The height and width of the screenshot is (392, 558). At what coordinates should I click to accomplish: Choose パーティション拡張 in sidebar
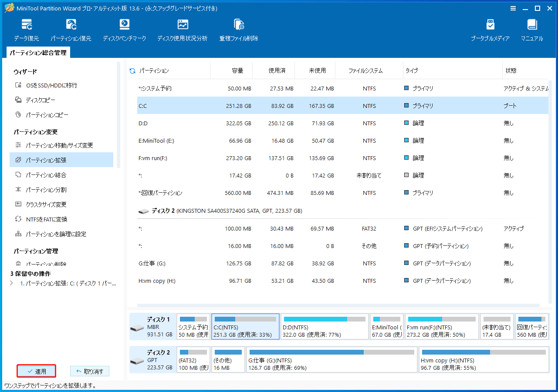click(x=61, y=160)
